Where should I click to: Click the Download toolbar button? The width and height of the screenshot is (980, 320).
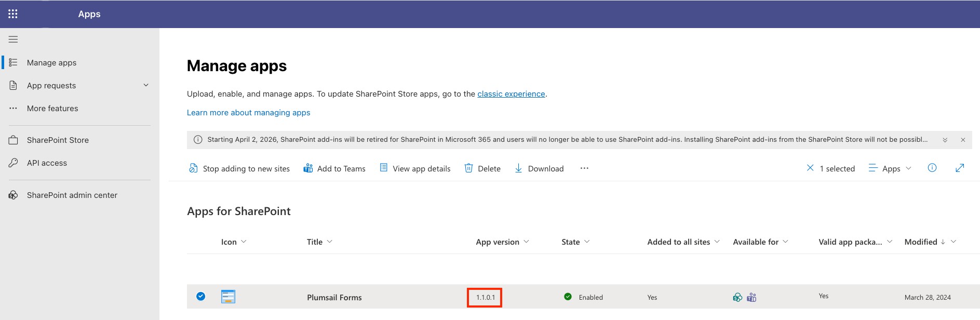click(x=539, y=168)
